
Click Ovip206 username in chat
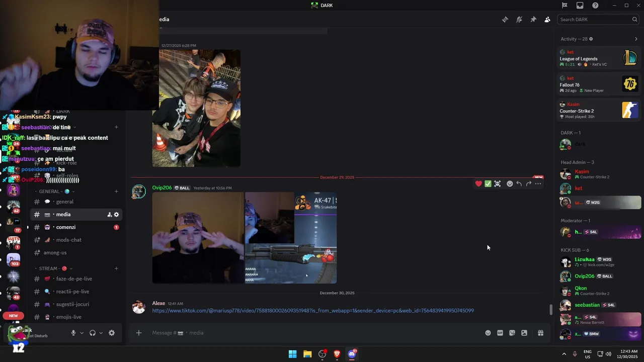click(162, 188)
